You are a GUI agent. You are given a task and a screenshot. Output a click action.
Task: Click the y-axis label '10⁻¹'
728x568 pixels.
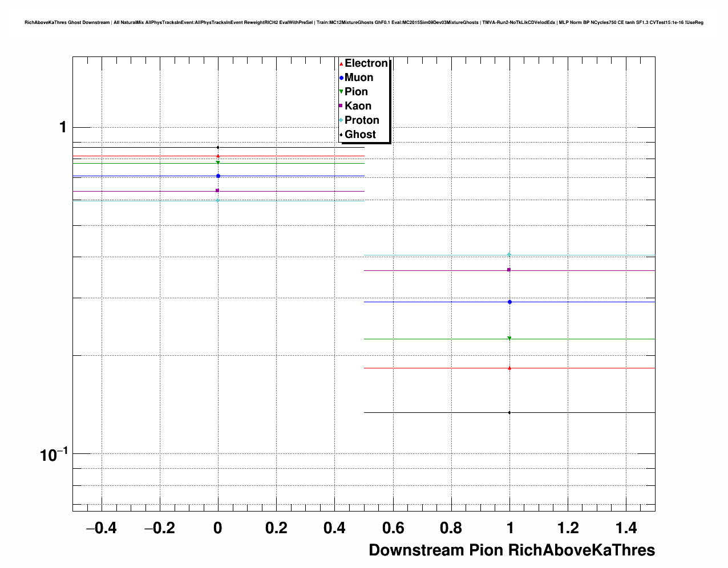(54, 455)
